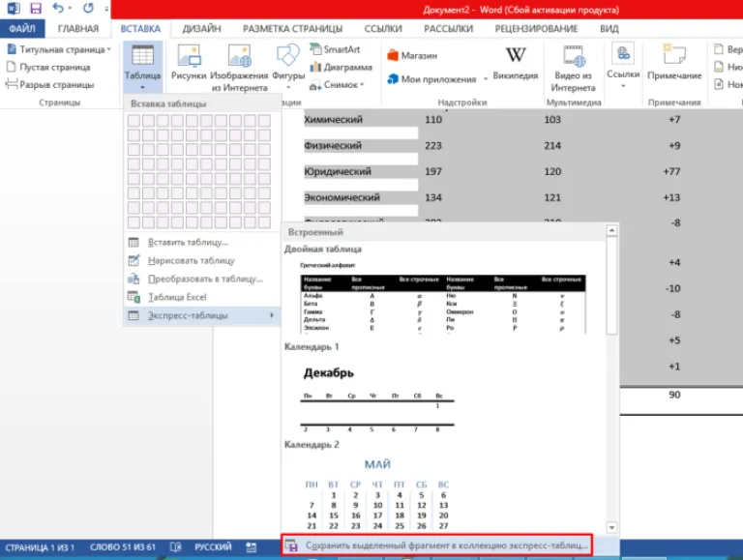Switch to the РАССЫЛКИ tab

(x=448, y=28)
